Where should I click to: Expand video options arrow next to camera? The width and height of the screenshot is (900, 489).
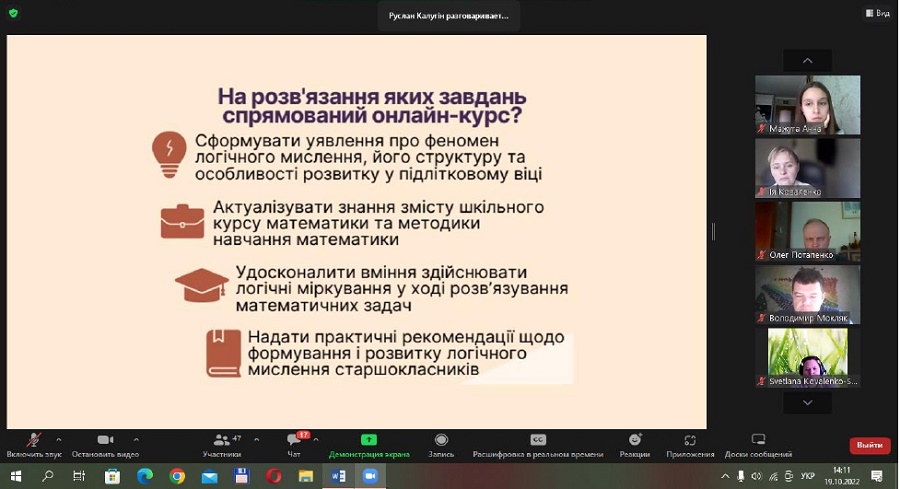click(136, 439)
